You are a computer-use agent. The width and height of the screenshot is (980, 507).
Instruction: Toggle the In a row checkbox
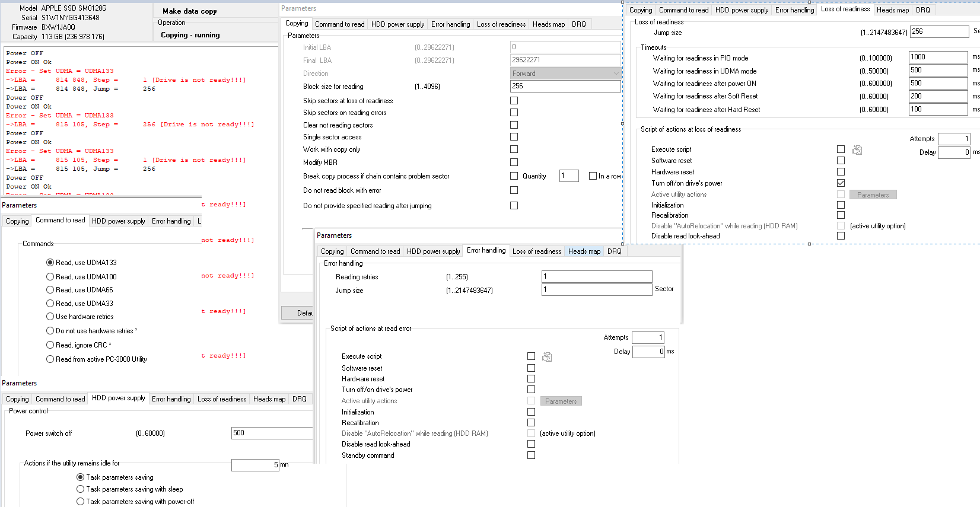(593, 176)
